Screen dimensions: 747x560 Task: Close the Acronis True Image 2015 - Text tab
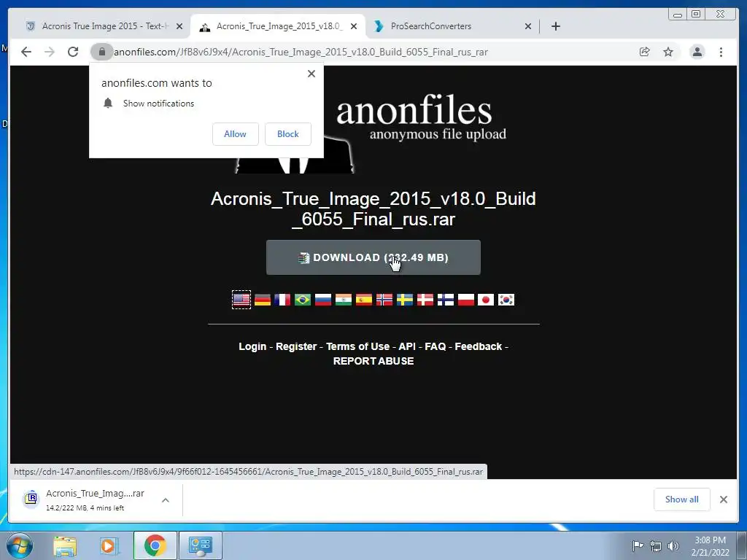point(179,26)
